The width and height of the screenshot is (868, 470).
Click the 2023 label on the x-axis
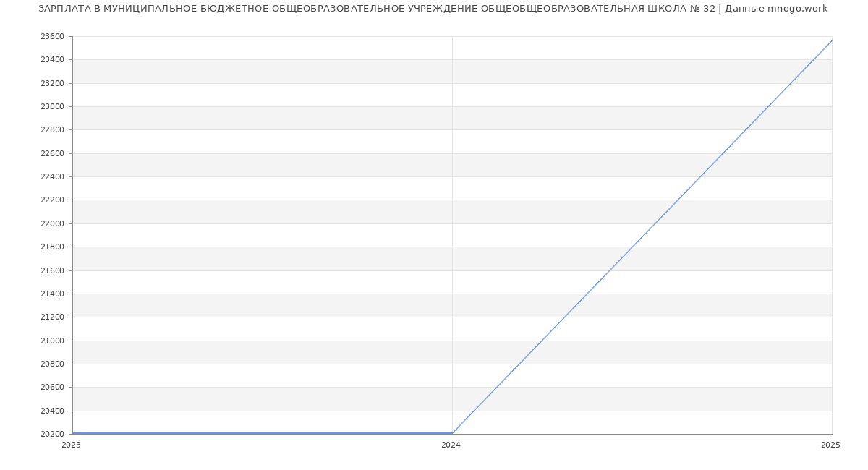(x=71, y=445)
